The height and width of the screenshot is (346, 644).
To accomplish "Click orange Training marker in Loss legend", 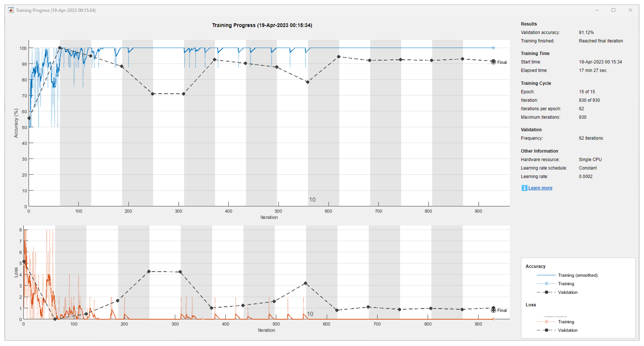I will 546,322.
